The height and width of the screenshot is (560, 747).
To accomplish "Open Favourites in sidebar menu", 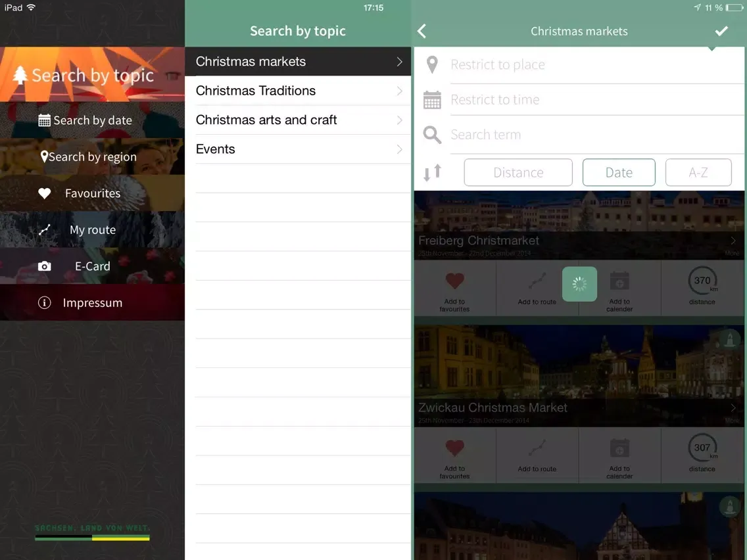I will pos(93,193).
